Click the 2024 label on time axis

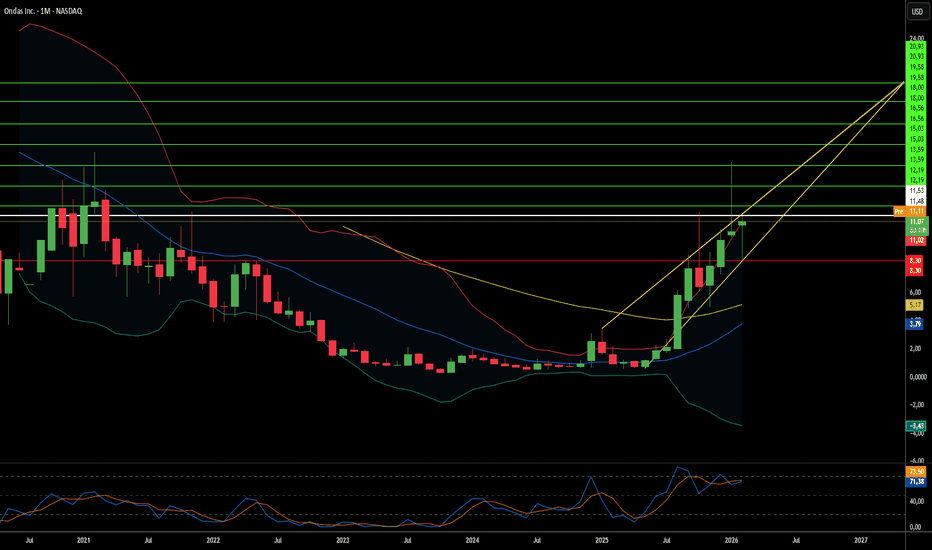[473, 540]
